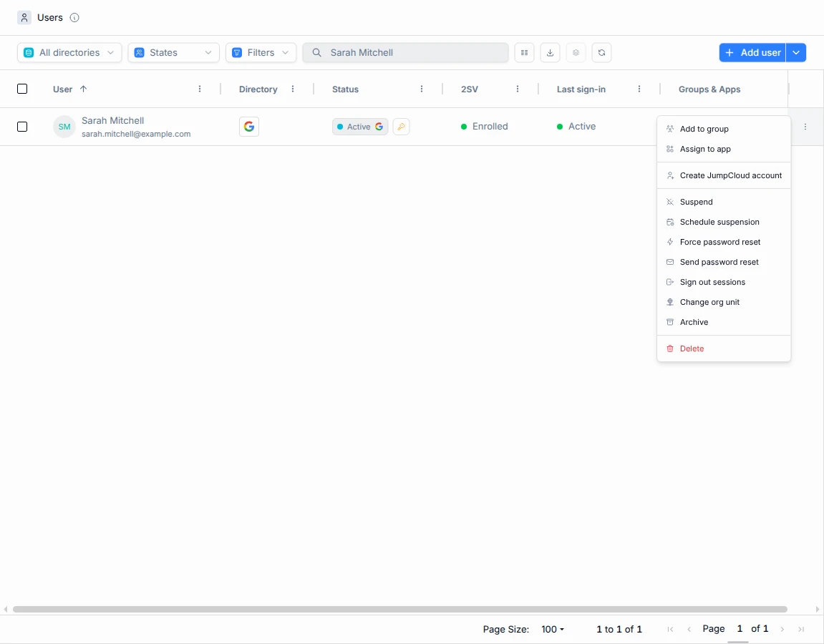Viewport: 824px width, 644px height.
Task: Choose Delete from context menu
Action: 724,348
